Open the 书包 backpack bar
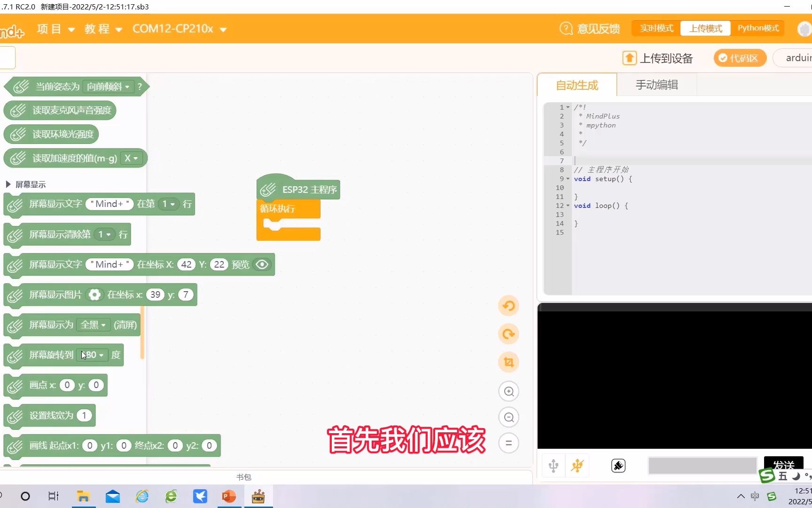This screenshot has width=812, height=508. point(243,477)
